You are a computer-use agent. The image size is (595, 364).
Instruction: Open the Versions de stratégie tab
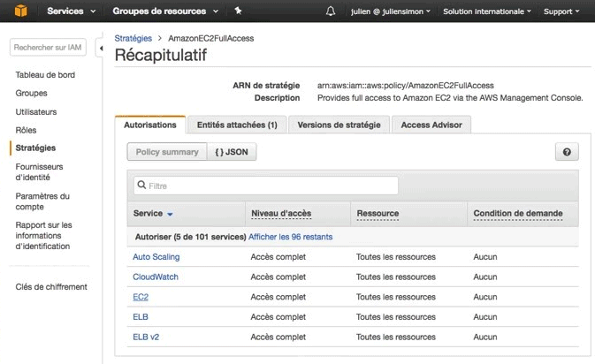[339, 125]
